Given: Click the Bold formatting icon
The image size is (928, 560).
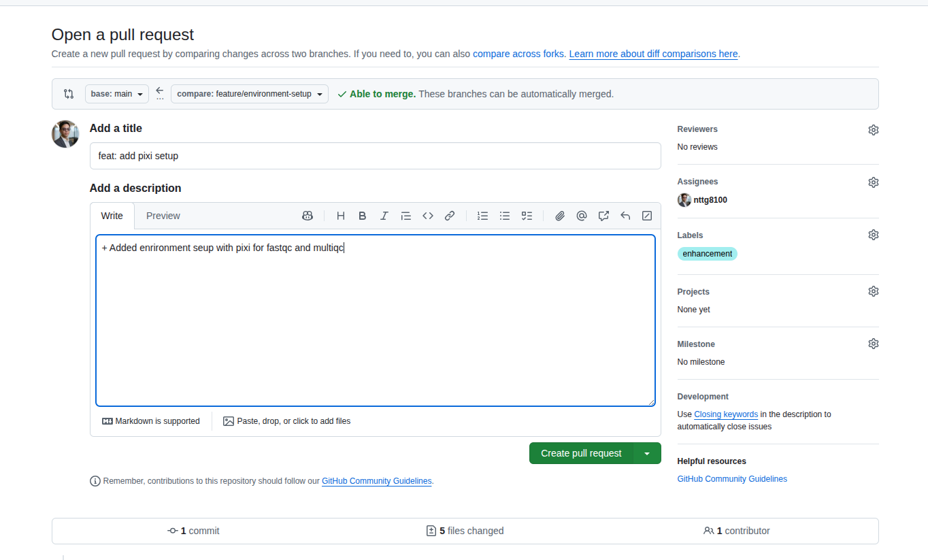Looking at the screenshot, I should coord(363,216).
